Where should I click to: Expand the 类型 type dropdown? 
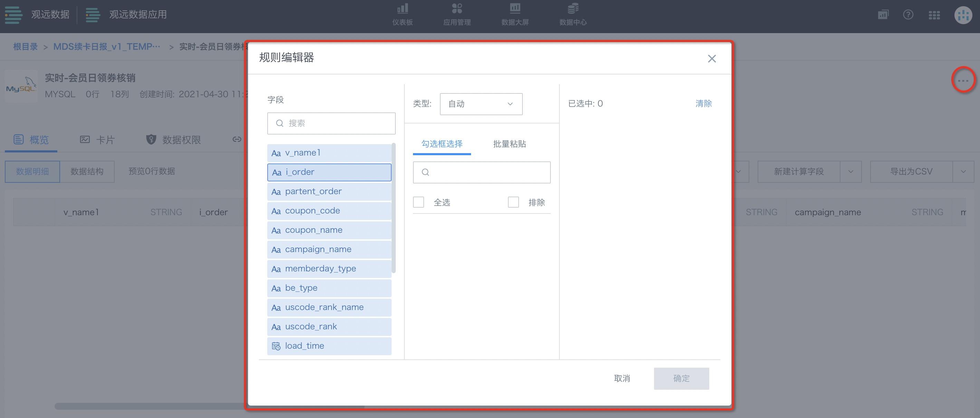pos(481,104)
